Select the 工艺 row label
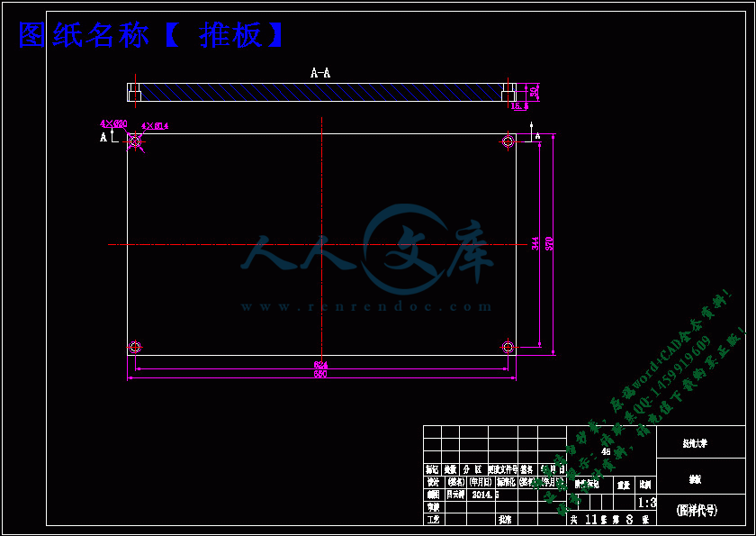Image resolution: width=756 pixels, height=536 pixels. click(x=433, y=520)
